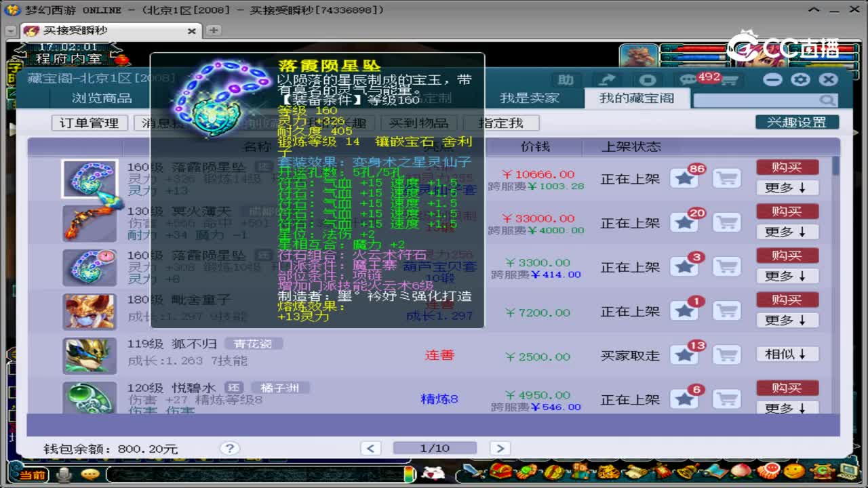The height and width of the screenshot is (488, 868).
Task: Click the computer system icon in game bar
Action: 848,471
